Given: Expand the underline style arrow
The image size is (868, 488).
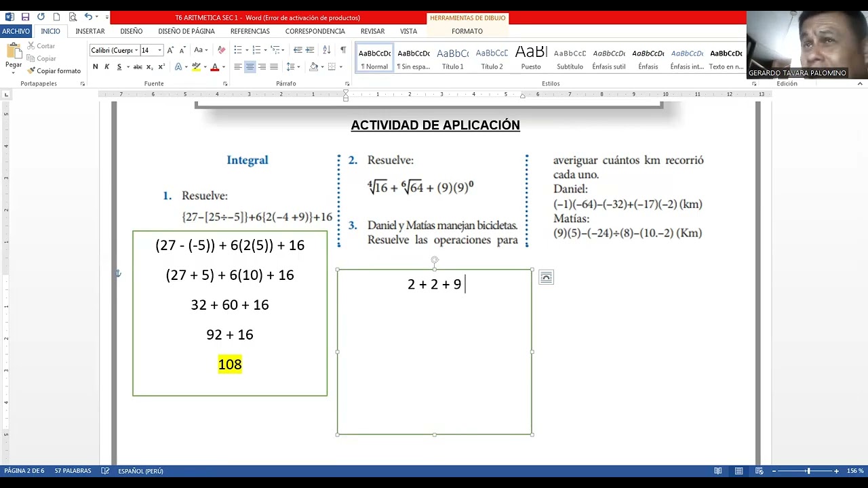Looking at the screenshot, I should click(128, 66).
